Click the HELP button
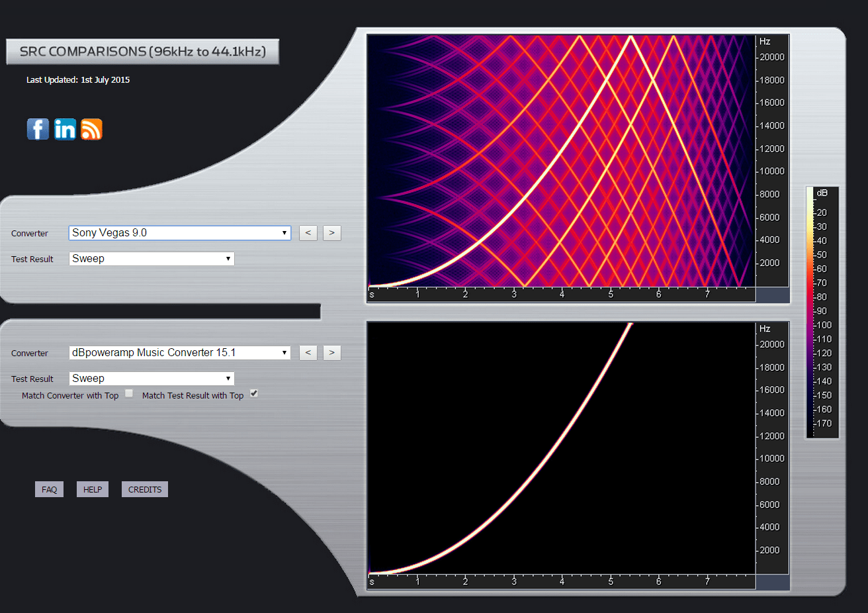The height and width of the screenshot is (613, 868). pyautogui.click(x=92, y=489)
